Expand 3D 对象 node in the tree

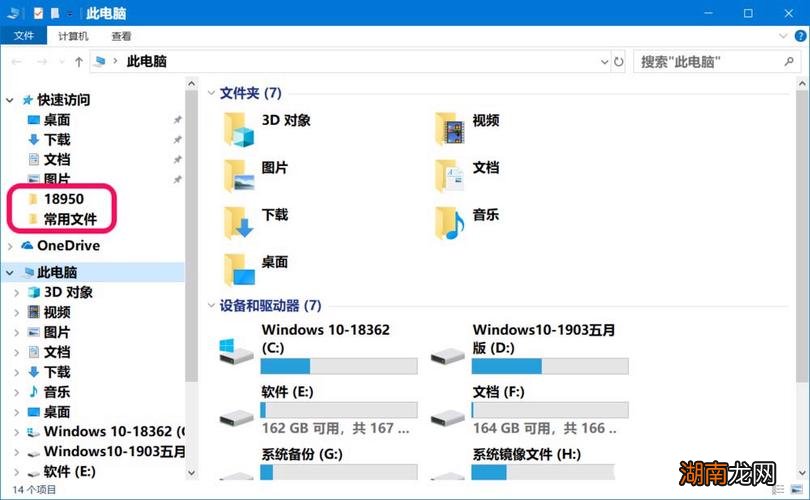tap(17, 293)
